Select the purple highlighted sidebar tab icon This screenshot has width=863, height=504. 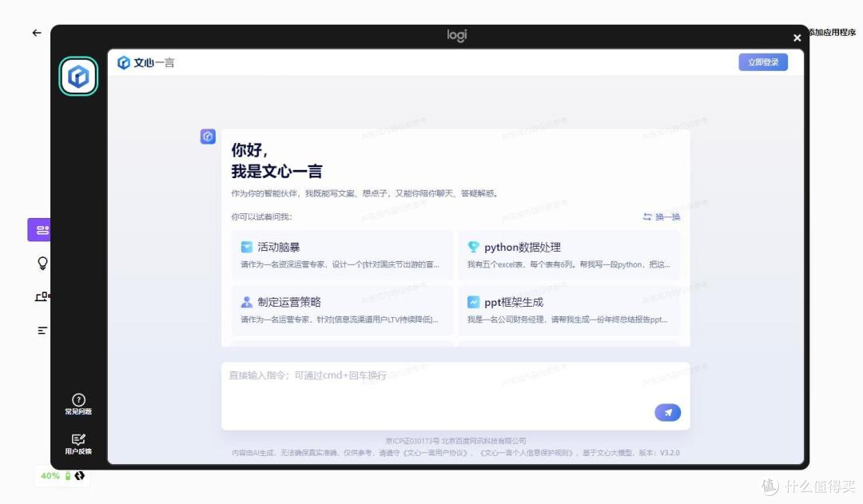(x=40, y=229)
